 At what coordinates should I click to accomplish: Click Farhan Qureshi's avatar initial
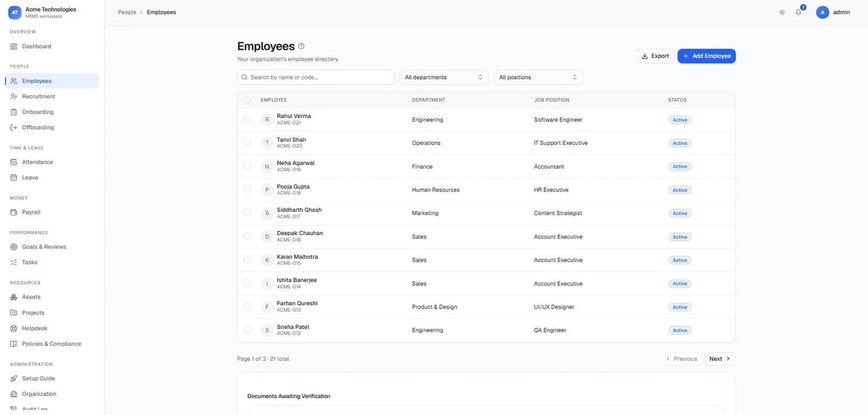(267, 307)
